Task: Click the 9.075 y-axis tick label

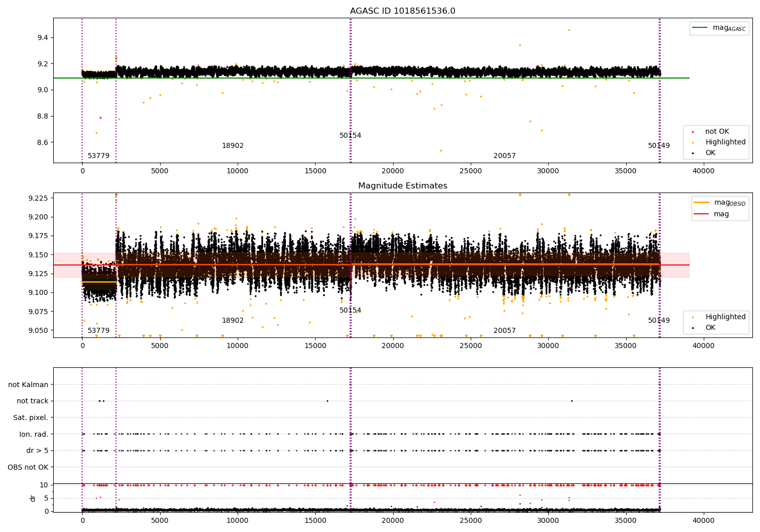Action: [x=38, y=312]
